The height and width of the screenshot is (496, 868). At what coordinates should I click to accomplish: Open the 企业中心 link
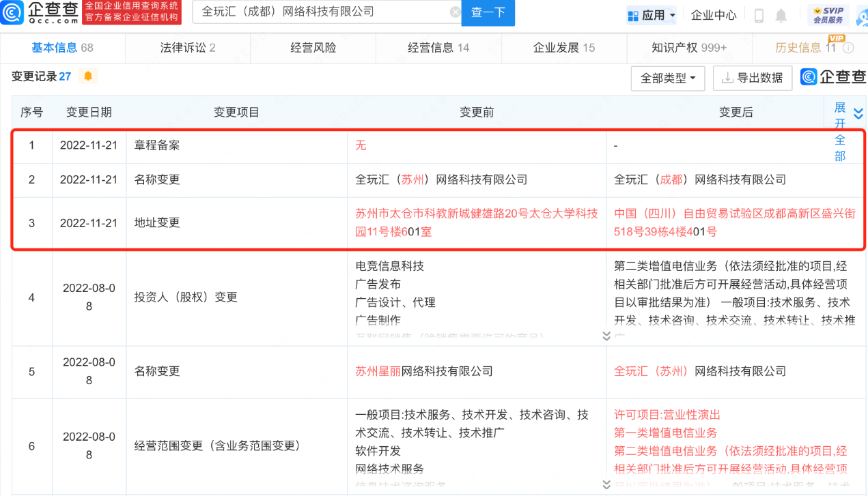[713, 15]
